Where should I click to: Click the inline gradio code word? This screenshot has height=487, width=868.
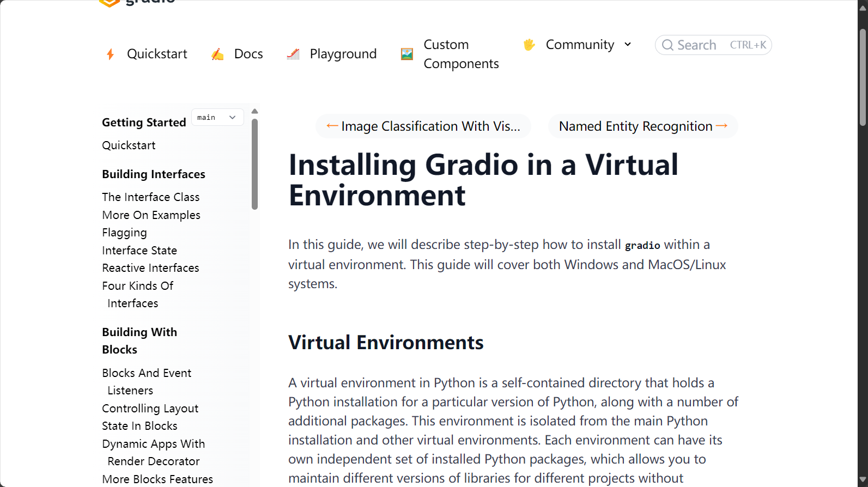pyautogui.click(x=642, y=246)
